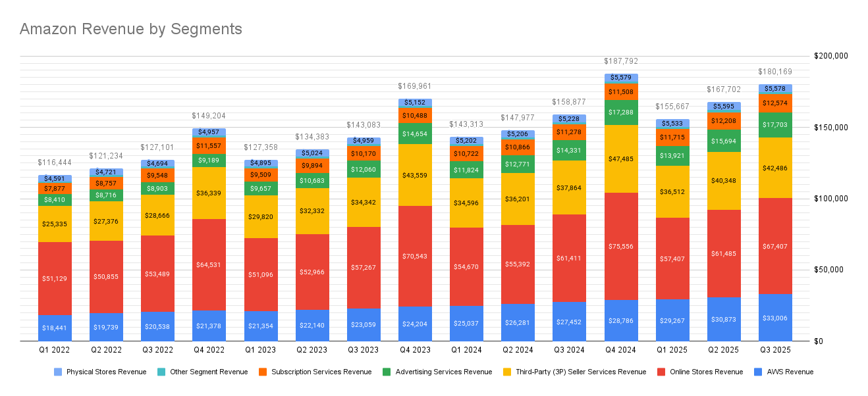Select the Q1 2023 x-axis label
The width and height of the screenshot is (868, 396).
[260, 351]
